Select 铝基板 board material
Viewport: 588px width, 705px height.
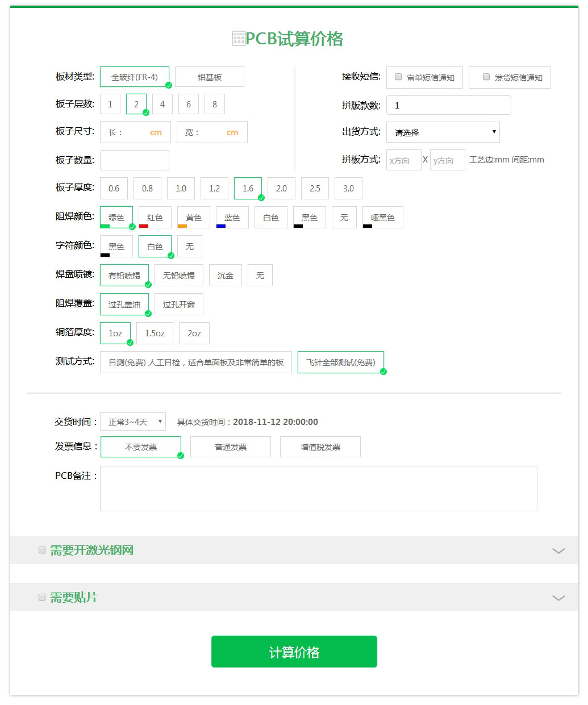click(x=210, y=77)
